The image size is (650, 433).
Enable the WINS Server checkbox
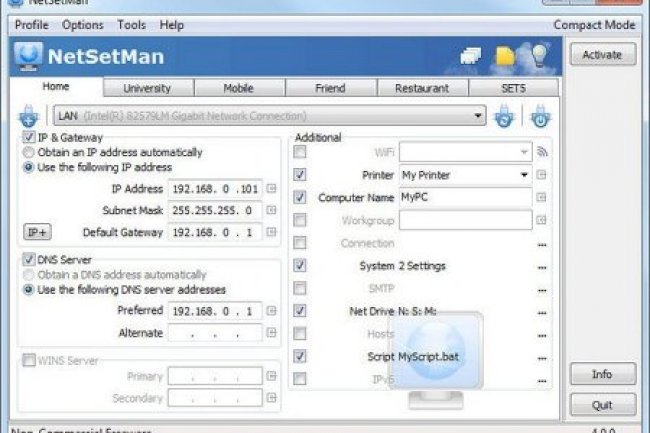[29, 360]
